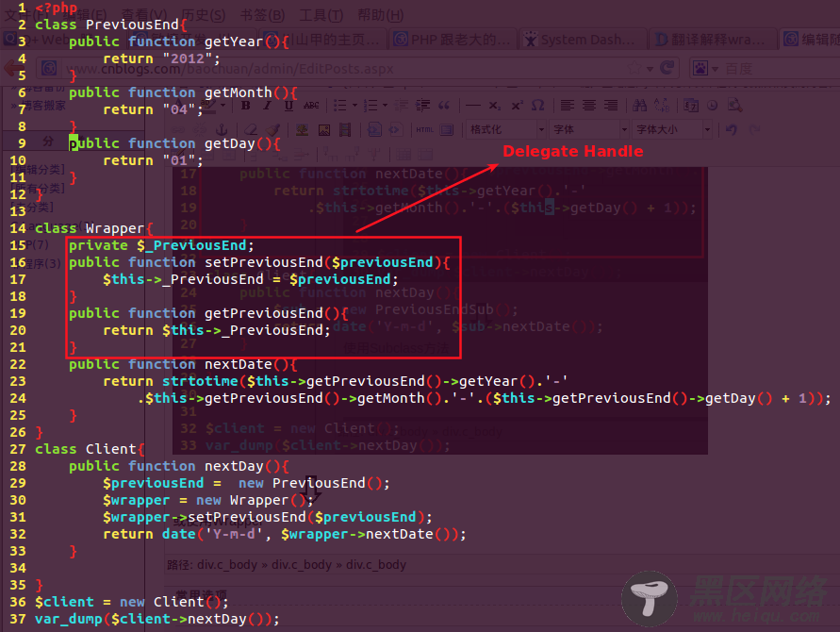
Task: Open the bulleted list style dropdown arrow
Action: coord(354,106)
